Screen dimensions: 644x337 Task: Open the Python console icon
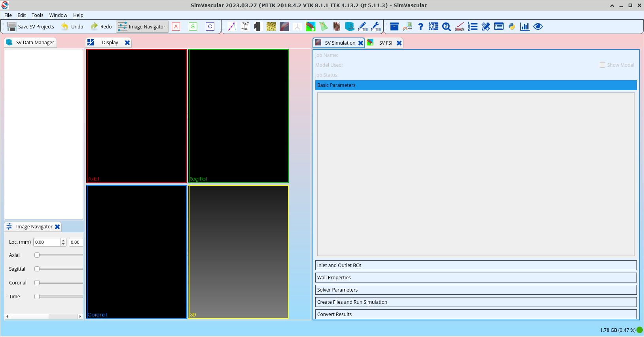tap(512, 26)
